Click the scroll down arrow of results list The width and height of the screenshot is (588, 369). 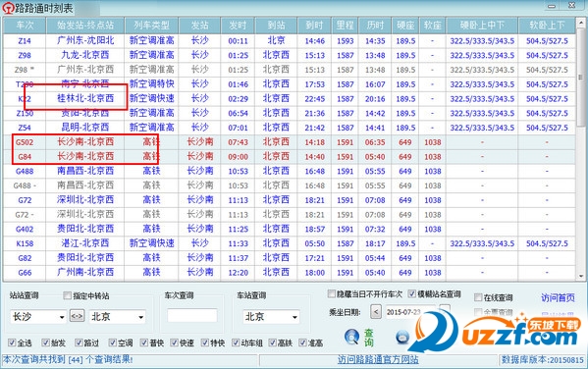pos(581,276)
